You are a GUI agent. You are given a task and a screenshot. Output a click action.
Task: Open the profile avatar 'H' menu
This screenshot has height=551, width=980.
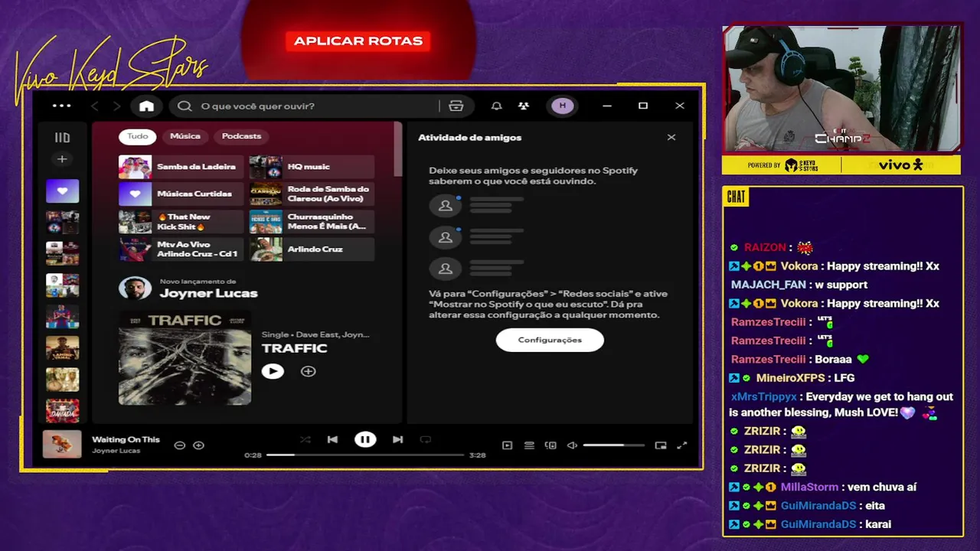coord(563,106)
